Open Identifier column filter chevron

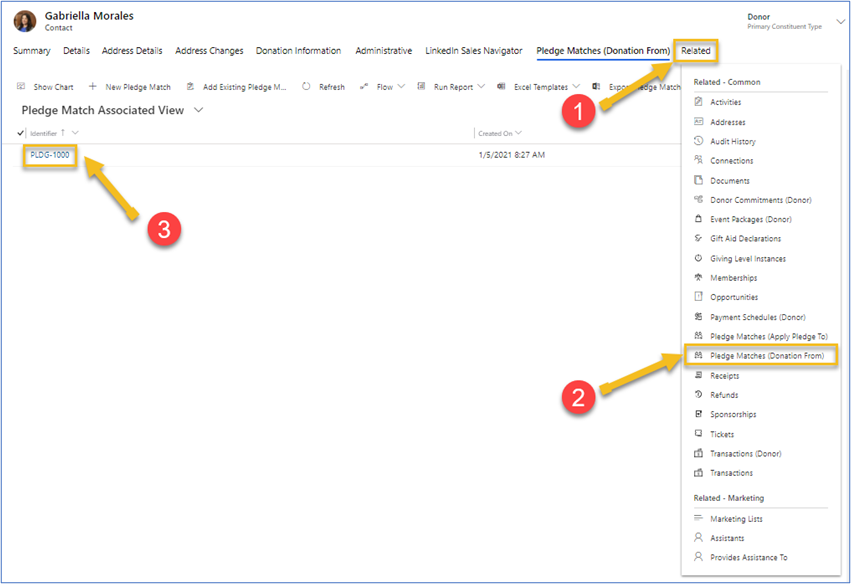click(x=75, y=133)
